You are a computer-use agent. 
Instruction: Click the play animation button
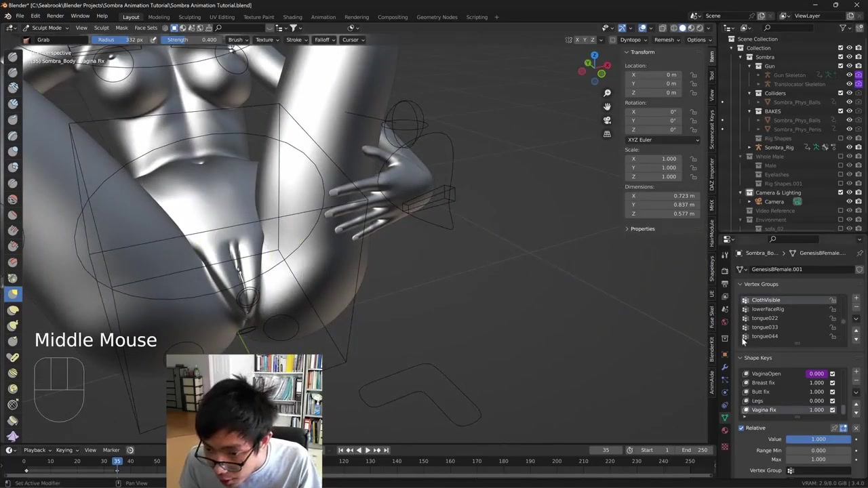point(368,450)
